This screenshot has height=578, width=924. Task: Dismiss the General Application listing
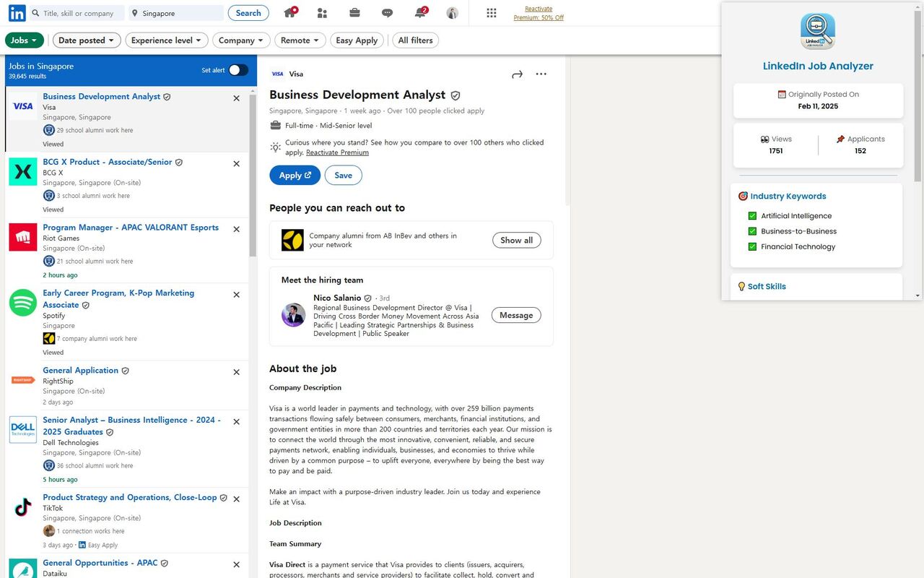[236, 372]
